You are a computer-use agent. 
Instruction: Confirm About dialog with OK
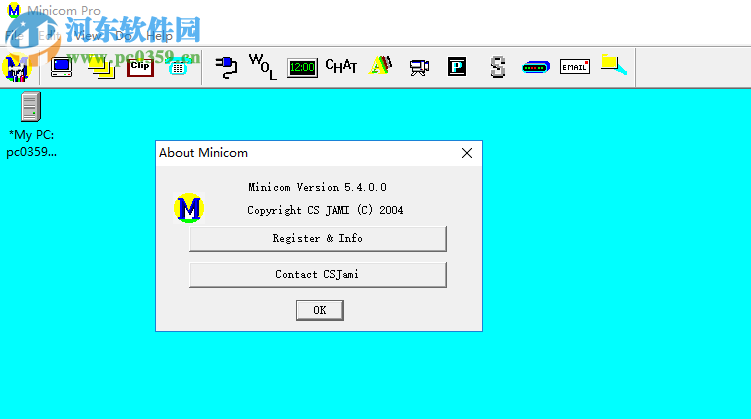click(319, 310)
